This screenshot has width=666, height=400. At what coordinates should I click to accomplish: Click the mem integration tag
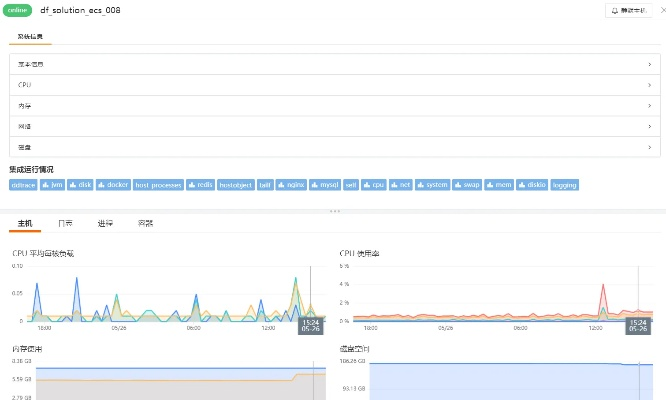(x=501, y=185)
